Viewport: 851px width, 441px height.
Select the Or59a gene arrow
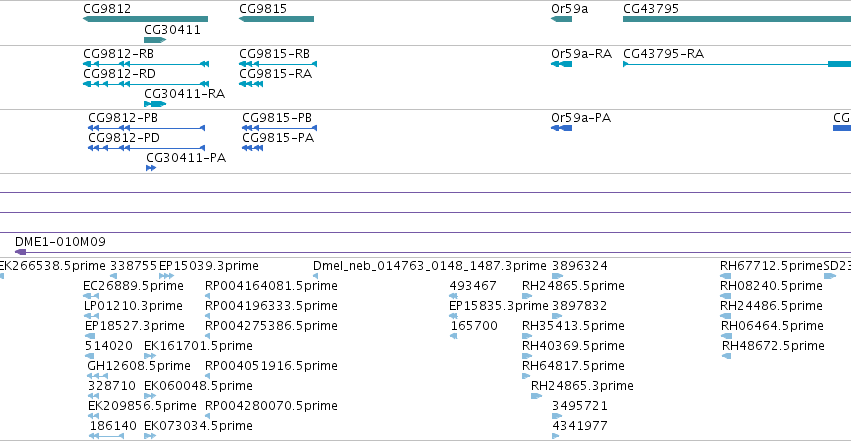562,19
